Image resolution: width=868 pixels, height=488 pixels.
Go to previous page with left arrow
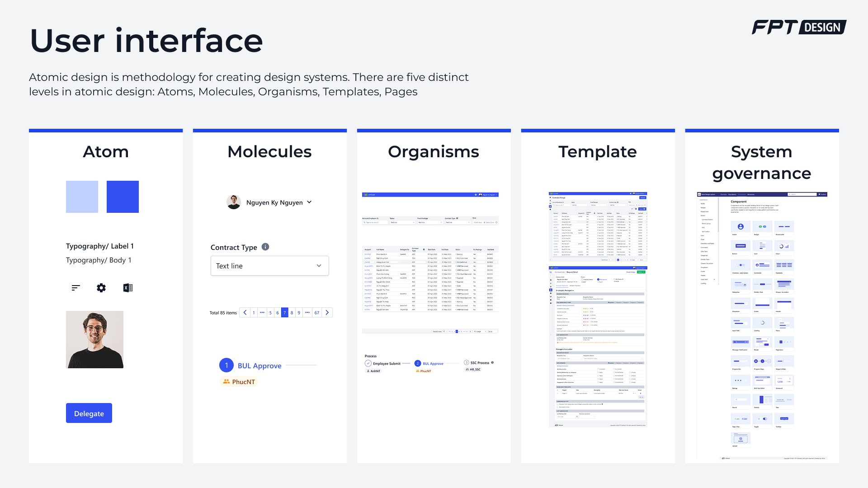click(x=245, y=313)
